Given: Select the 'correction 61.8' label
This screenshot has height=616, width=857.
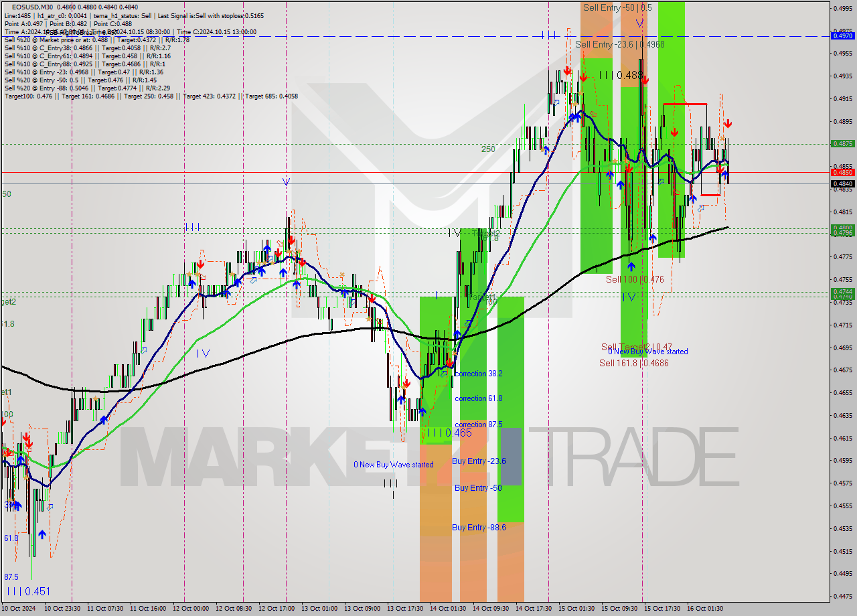Looking at the screenshot, I should (x=478, y=398).
